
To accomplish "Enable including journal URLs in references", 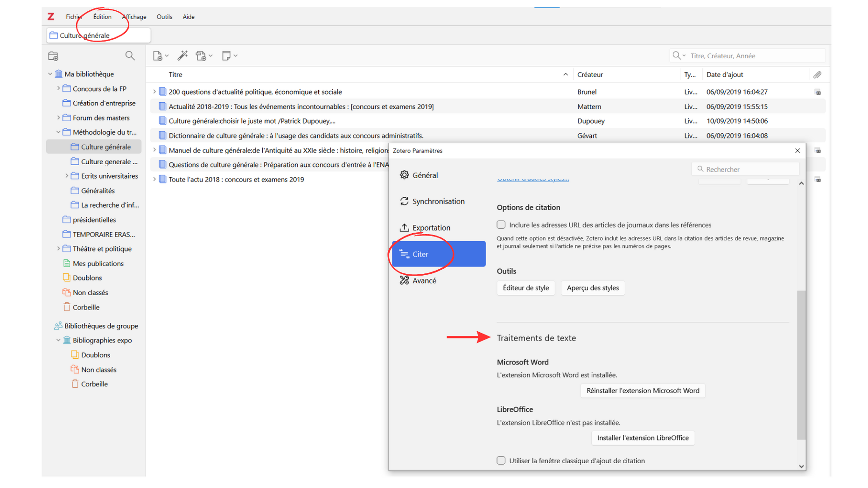I will 501,224.
